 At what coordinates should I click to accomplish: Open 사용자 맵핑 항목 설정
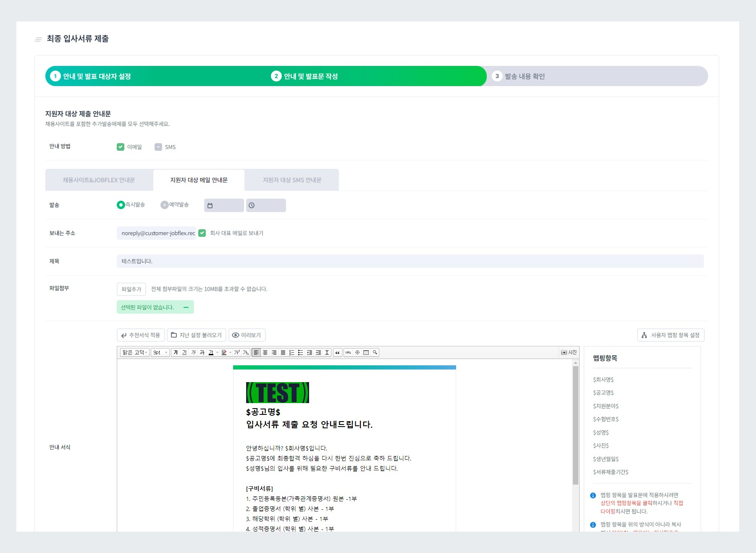coord(670,335)
